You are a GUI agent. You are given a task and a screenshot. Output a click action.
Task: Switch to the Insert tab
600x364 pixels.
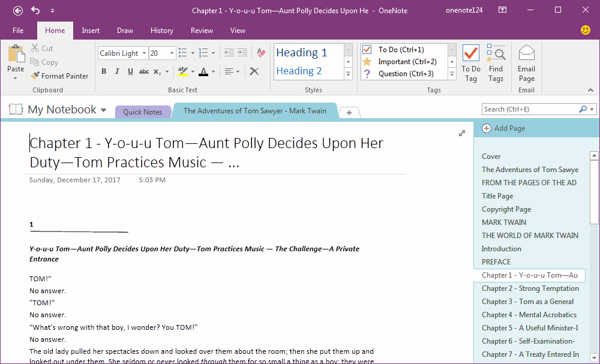[91, 31]
